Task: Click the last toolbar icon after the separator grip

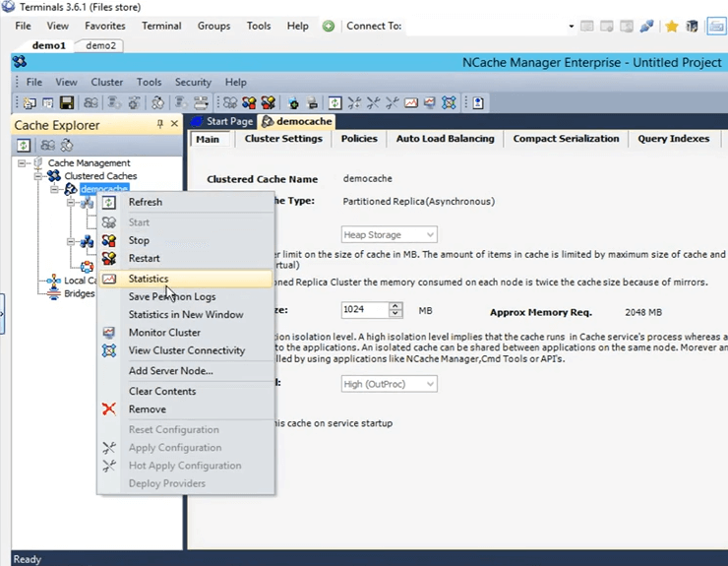Action: (x=478, y=102)
